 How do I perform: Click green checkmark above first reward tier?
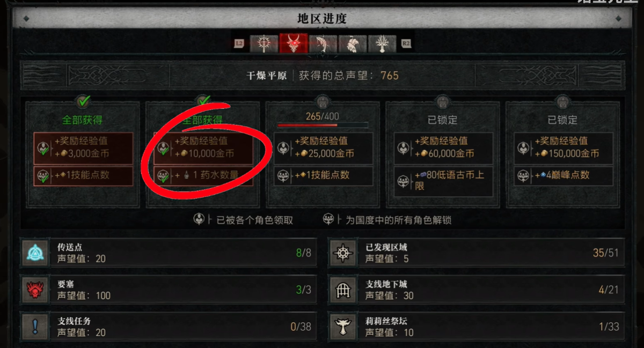pyautogui.click(x=83, y=101)
